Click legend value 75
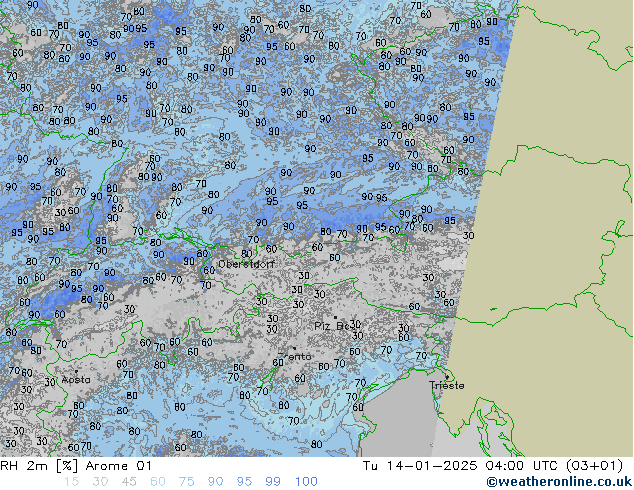634x490 pixels. tap(186, 482)
